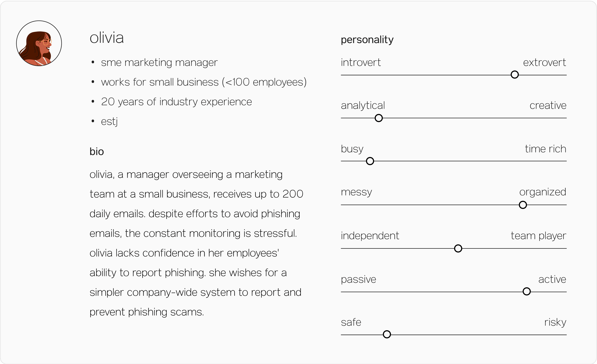Select the 'personality' section heading
This screenshot has width=597, height=364.
point(367,40)
